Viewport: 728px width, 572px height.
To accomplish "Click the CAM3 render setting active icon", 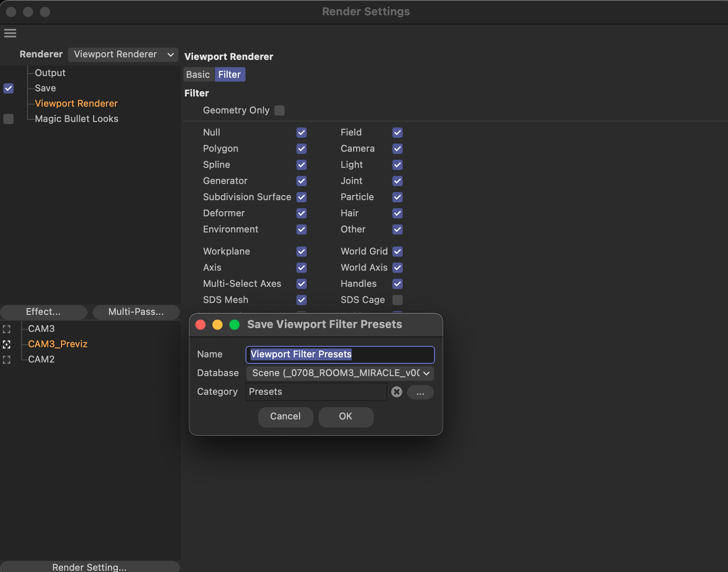I will click(x=6, y=329).
